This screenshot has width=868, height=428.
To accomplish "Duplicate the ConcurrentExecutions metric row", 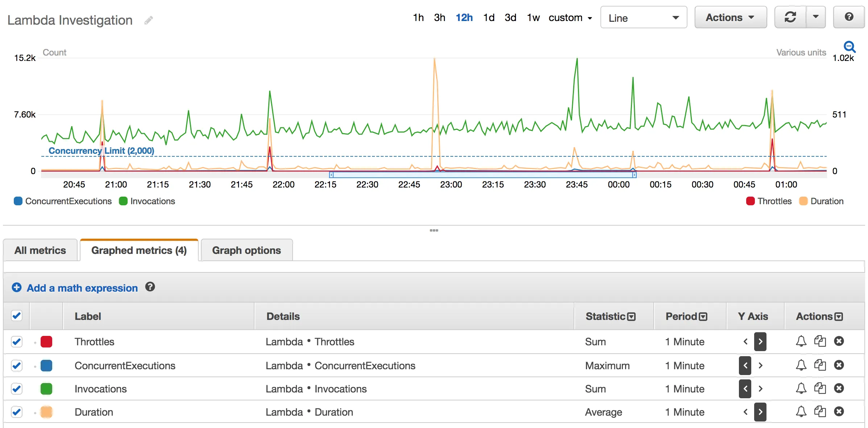I will click(820, 365).
